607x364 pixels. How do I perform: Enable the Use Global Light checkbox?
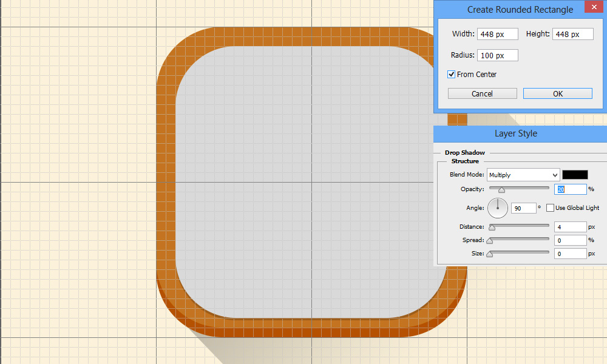[550, 208]
